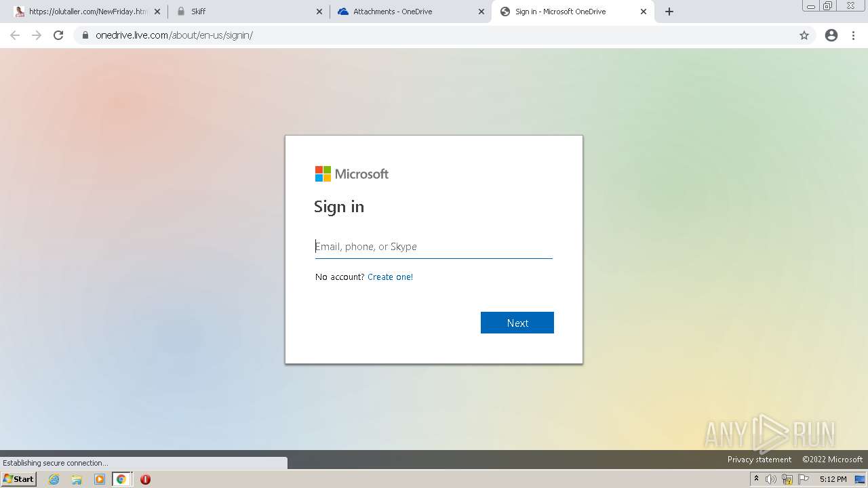Click the Sign in heading

tap(339, 207)
